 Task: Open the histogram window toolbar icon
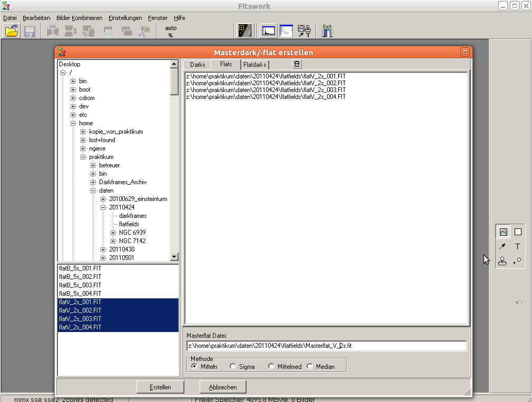pyautogui.click(x=269, y=31)
